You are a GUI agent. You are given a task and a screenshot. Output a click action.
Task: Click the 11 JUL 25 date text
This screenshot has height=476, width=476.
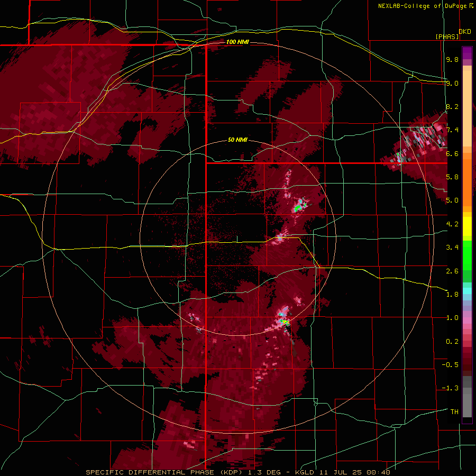(x=340, y=472)
